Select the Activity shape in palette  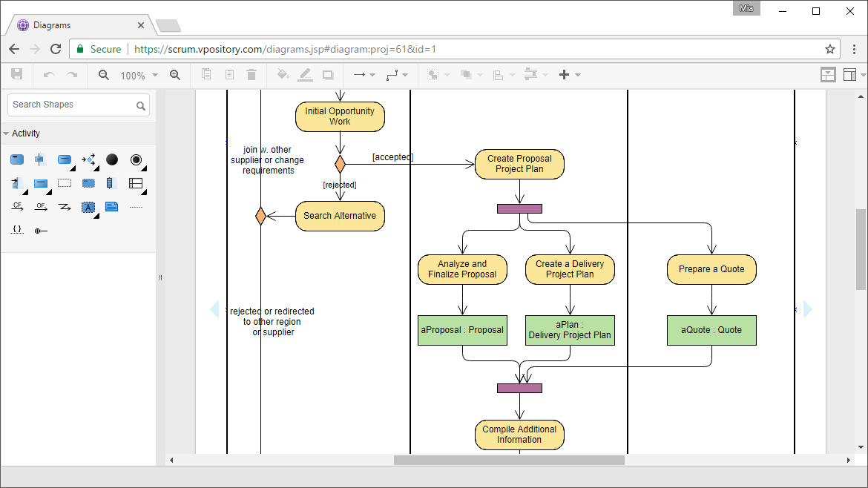click(x=17, y=160)
